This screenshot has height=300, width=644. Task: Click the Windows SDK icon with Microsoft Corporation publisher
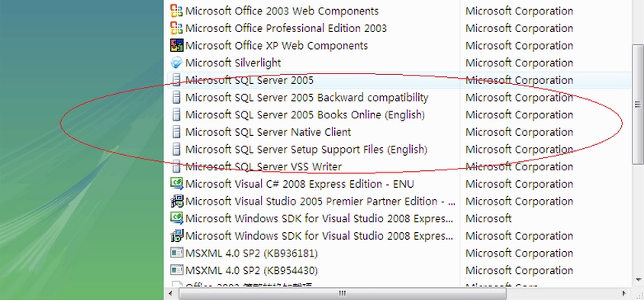[176, 235]
